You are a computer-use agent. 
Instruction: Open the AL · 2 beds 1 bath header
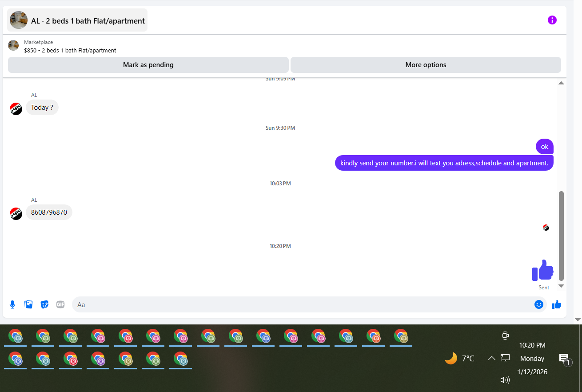click(77, 20)
